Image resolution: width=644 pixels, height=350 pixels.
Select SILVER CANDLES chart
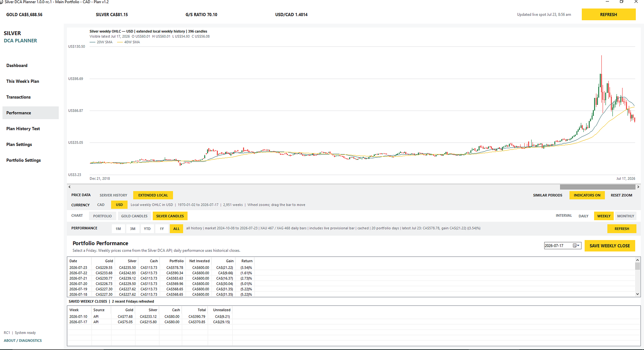point(170,216)
